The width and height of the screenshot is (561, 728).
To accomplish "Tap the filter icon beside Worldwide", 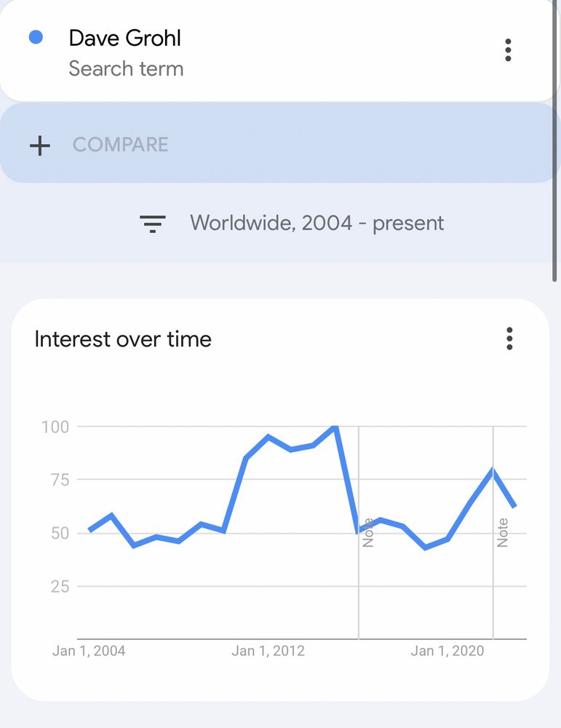I will [x=153, y=223].
